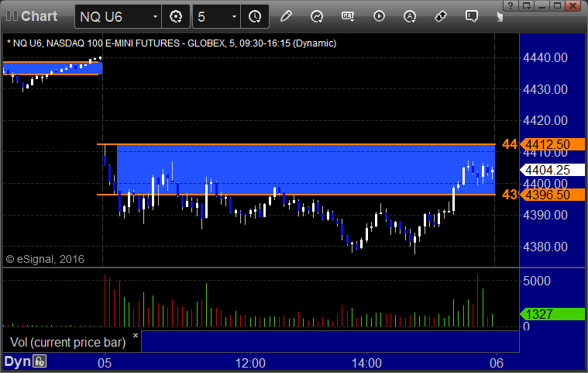
Task: Click the Vol (current price bar) label
Action: pyautogui.click(x=68, y=342)
